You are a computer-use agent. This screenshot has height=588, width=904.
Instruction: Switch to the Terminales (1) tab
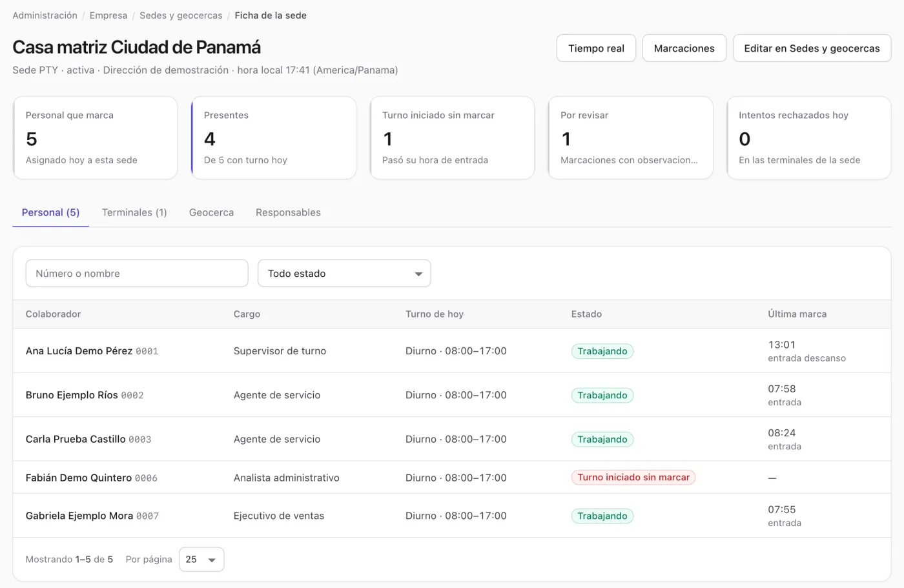134,212
